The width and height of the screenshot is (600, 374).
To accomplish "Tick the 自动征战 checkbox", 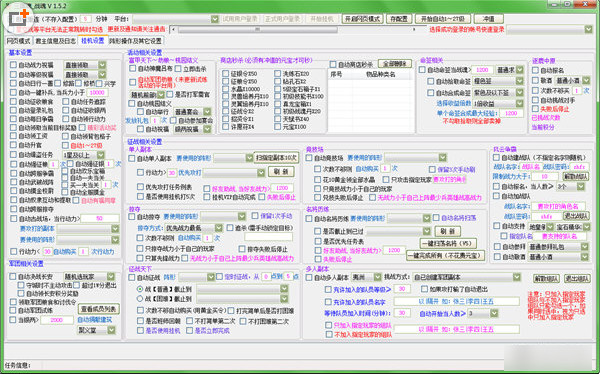I will tap(132, 277).
